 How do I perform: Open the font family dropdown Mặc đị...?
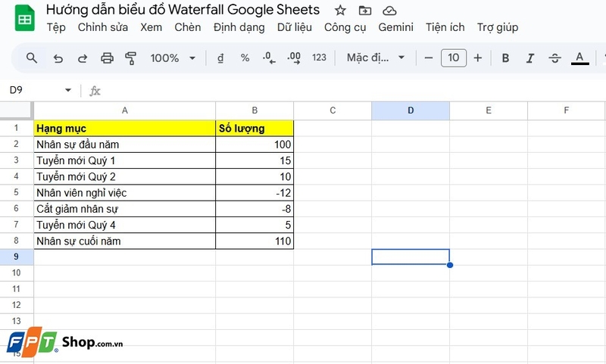click(376, 58)
